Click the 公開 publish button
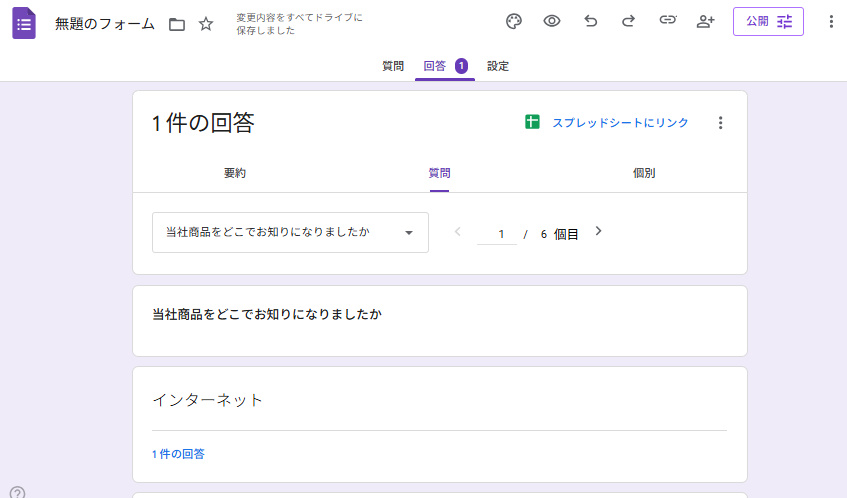847x498 pixels. click(x=768, y=21)
